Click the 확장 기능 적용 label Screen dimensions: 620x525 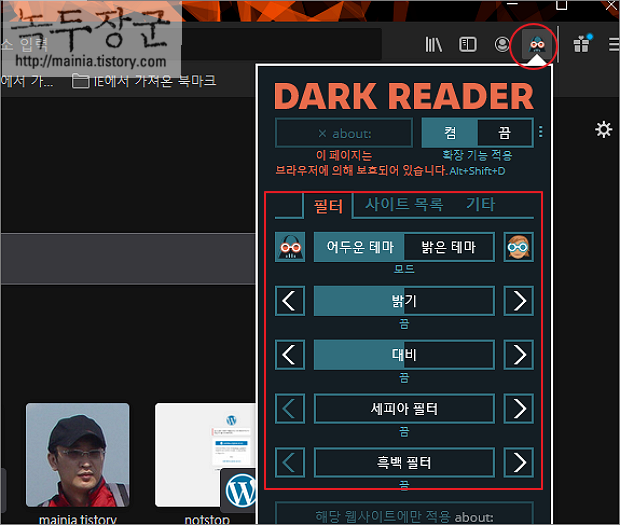(477, 155)
